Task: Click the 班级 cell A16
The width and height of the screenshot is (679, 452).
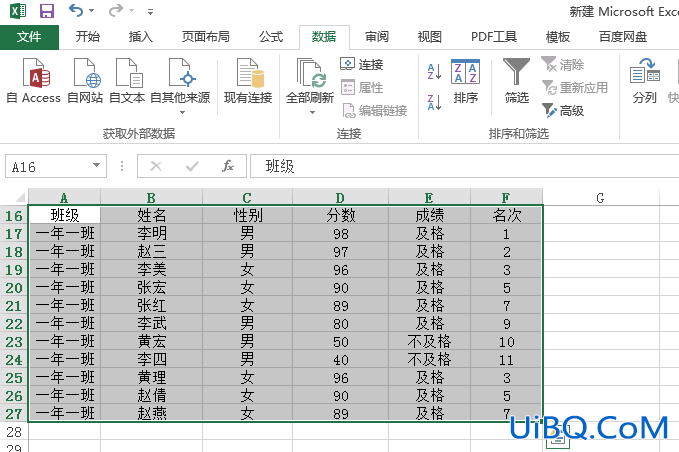Action: pyautogui.click(x=64, y=215)
